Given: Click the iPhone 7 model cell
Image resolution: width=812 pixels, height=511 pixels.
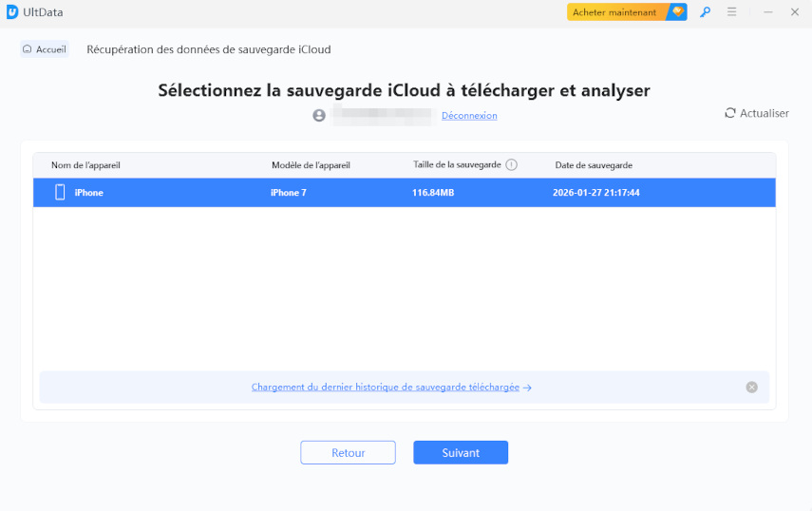Looking at the screenshot, I should tap(289, 193).
